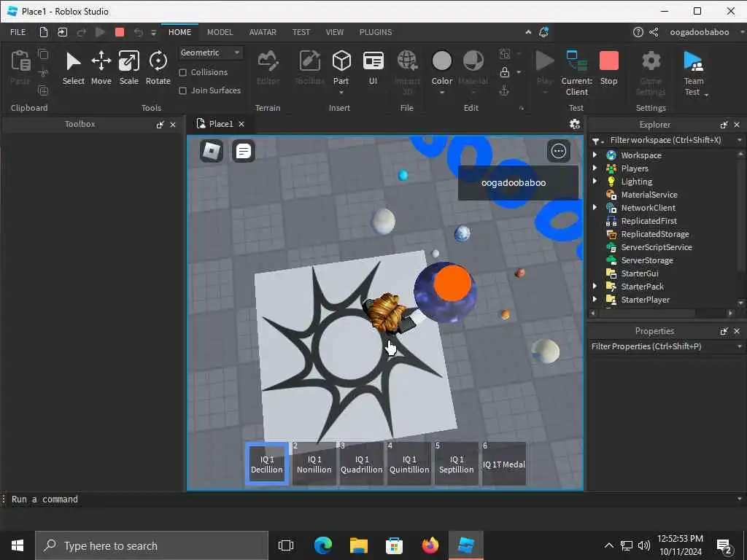
Task: Expand the StarterPack tree node
Action: (595, 286)
